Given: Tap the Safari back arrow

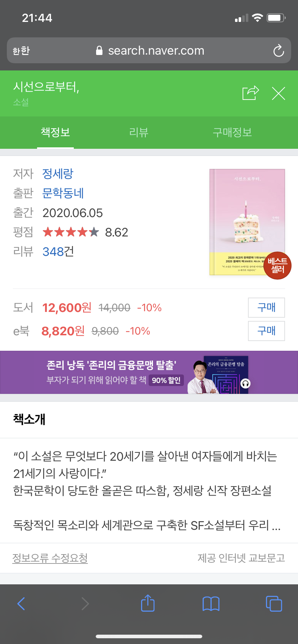Looking at the screenshot, I should 21,603.
